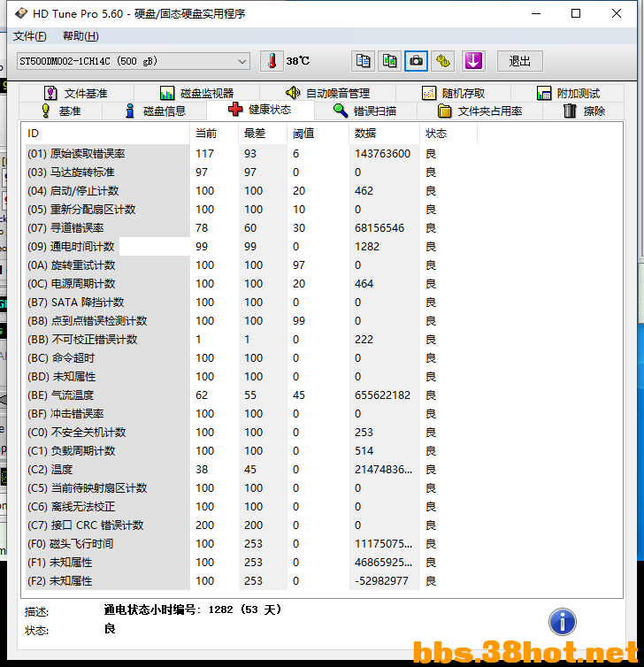644x667 pixels.
Task: Click the 最差 column header
Action: point(263,134)
